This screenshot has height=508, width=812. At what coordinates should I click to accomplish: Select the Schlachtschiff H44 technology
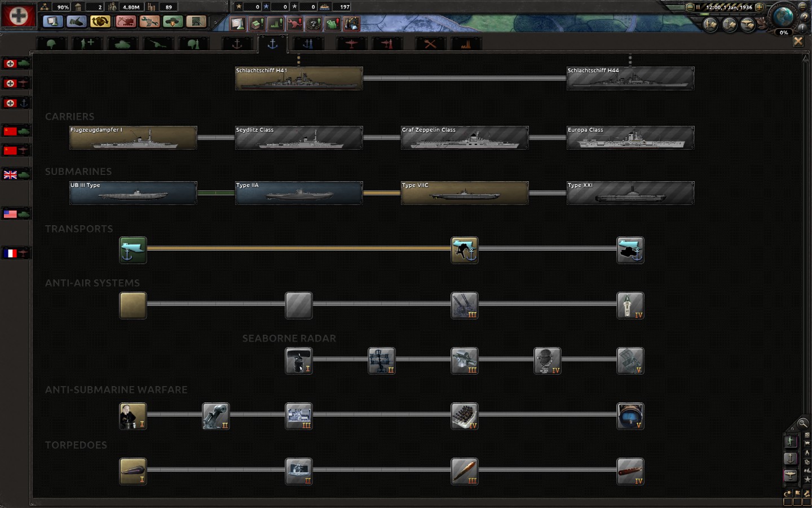(x=630, y=78)
